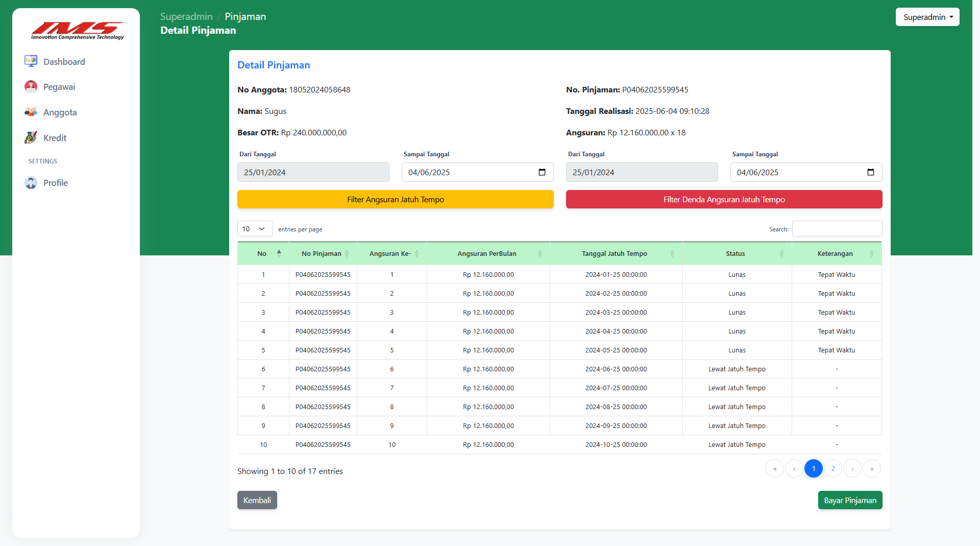Click Superadmin breadcrumb link
This screenshot has height=546, width=980.
(186, 16)
